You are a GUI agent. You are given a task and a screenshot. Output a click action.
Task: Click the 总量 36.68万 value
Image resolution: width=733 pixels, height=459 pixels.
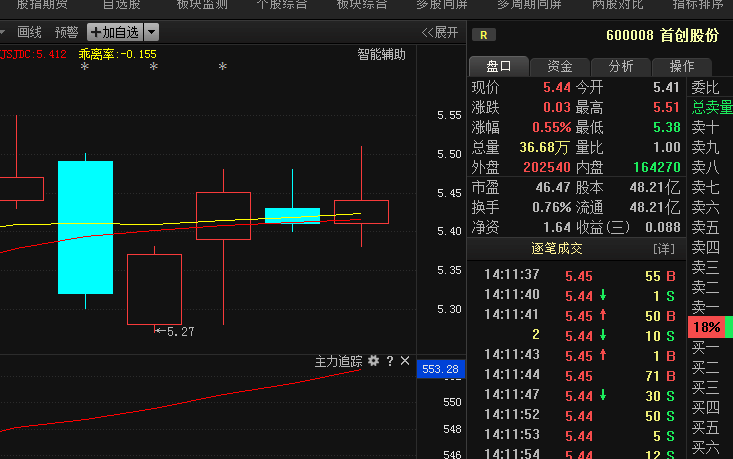[544, 148]
